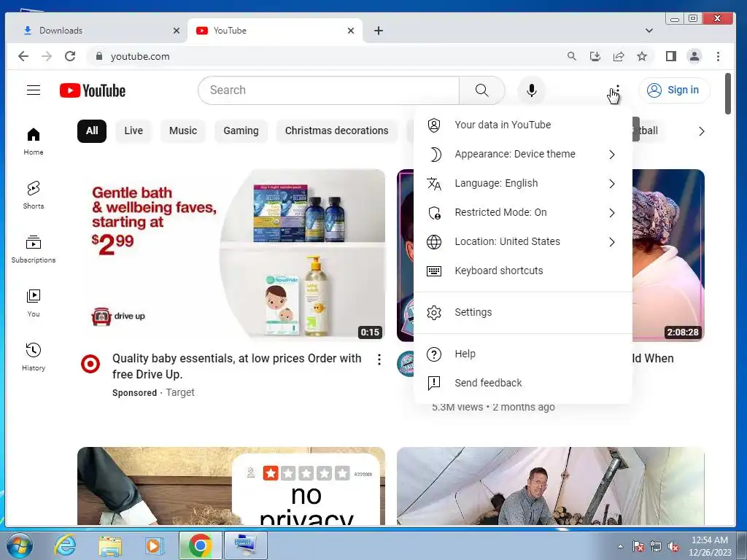747x560 pixels.
Task: Choose Send feedback menu item
Action: point(522,383)
